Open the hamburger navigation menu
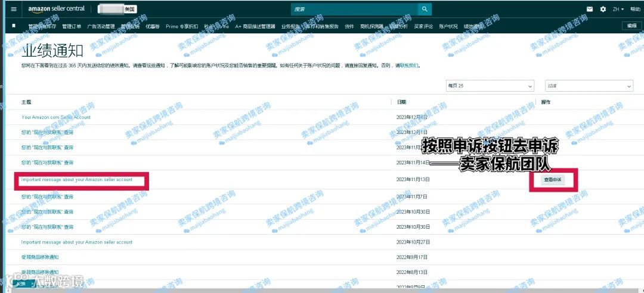644x293 pixels. click(x=14, y=9)
